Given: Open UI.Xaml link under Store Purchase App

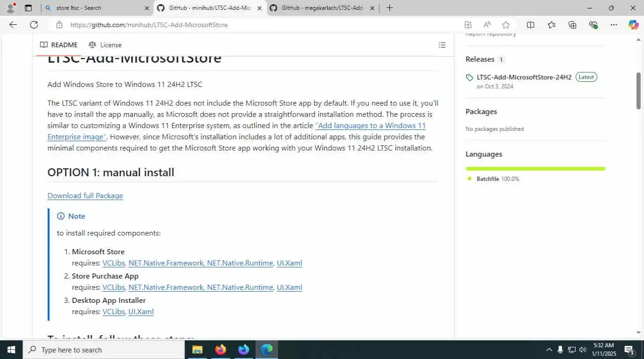Looking at the screenshot, I should (289, 287).
